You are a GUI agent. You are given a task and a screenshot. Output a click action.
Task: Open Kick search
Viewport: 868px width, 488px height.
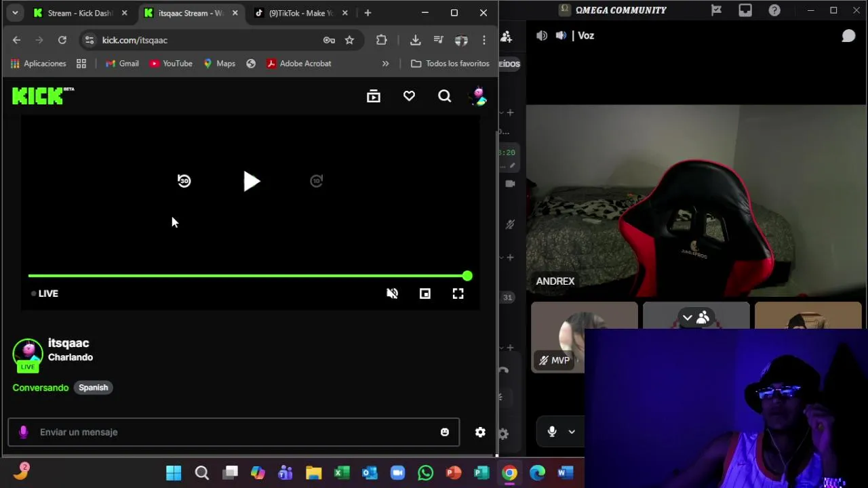tap(445, 96)
